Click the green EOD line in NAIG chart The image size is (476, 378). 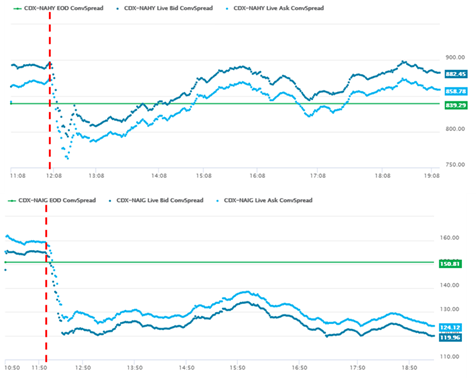[x=219, y=262]
